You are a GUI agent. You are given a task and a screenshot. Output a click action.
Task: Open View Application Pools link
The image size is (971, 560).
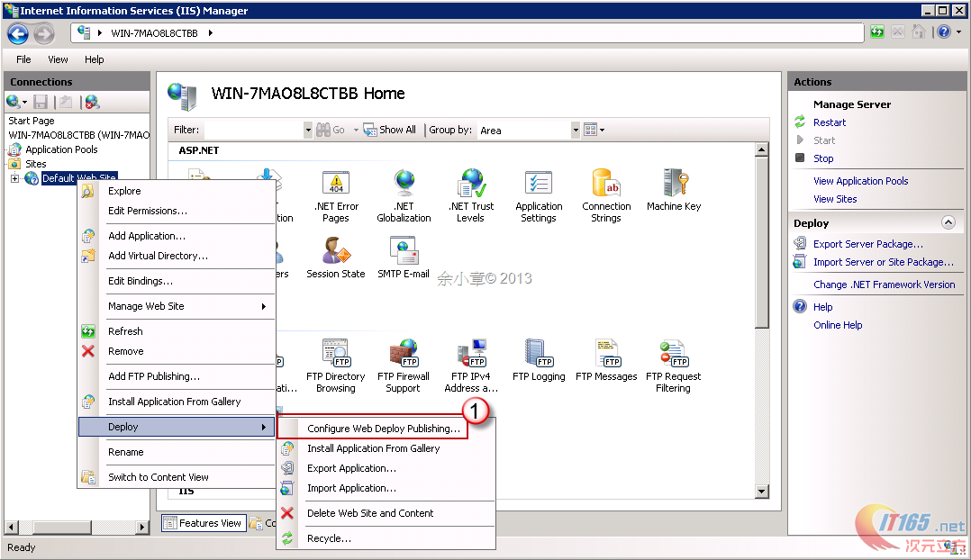(x=861, y=181)
